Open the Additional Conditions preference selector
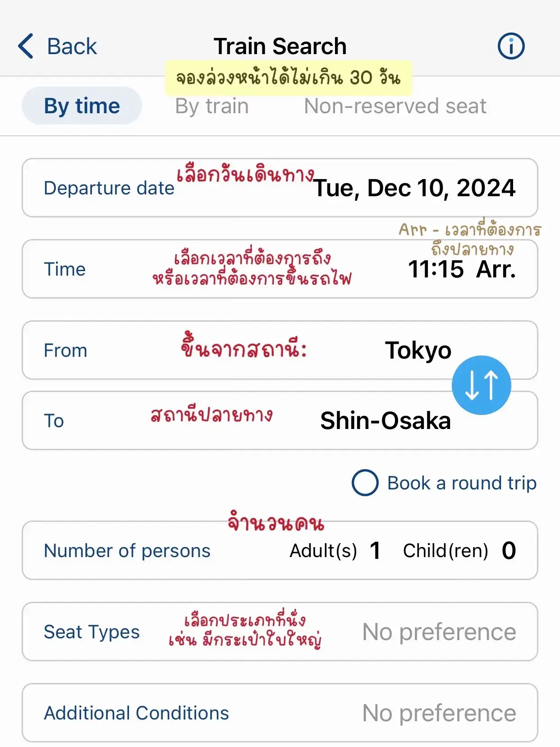560x747 pixels. pos(280,713)
